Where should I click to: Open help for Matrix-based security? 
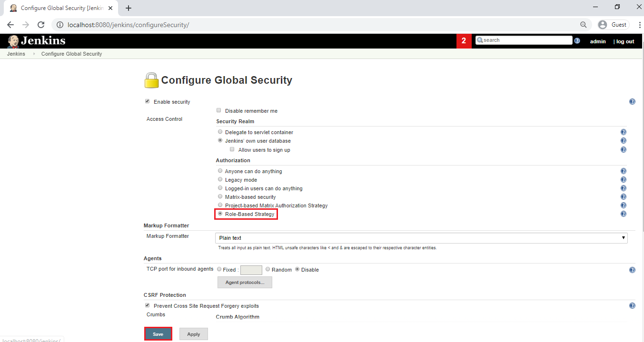[x=623, y=197]
